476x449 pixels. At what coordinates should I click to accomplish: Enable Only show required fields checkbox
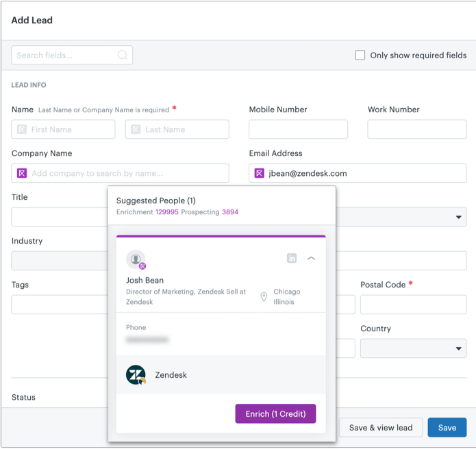(x=360, y=55)
